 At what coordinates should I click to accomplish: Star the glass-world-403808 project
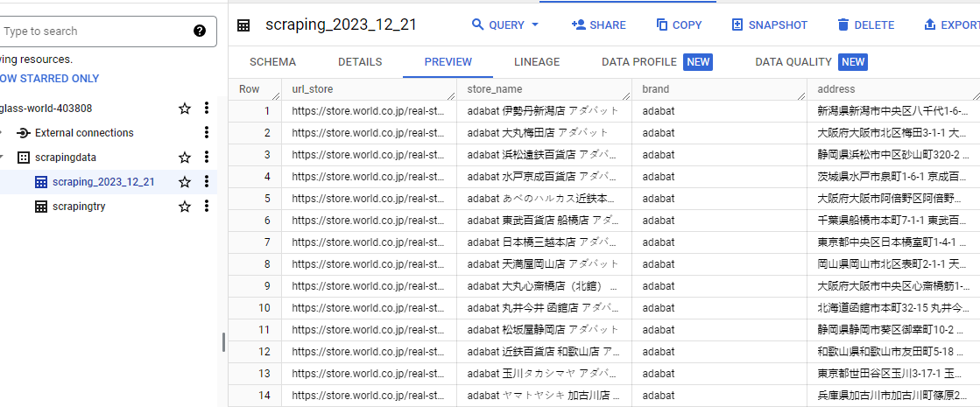coord(185,109)
